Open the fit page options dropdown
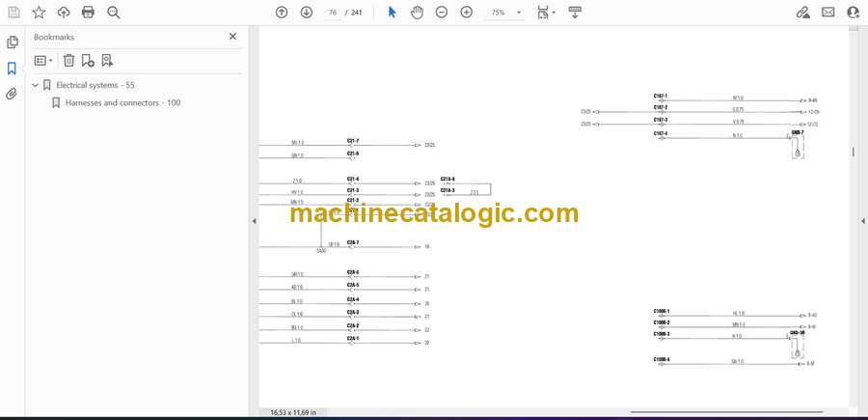868x420 pixels. pos(546,13)
